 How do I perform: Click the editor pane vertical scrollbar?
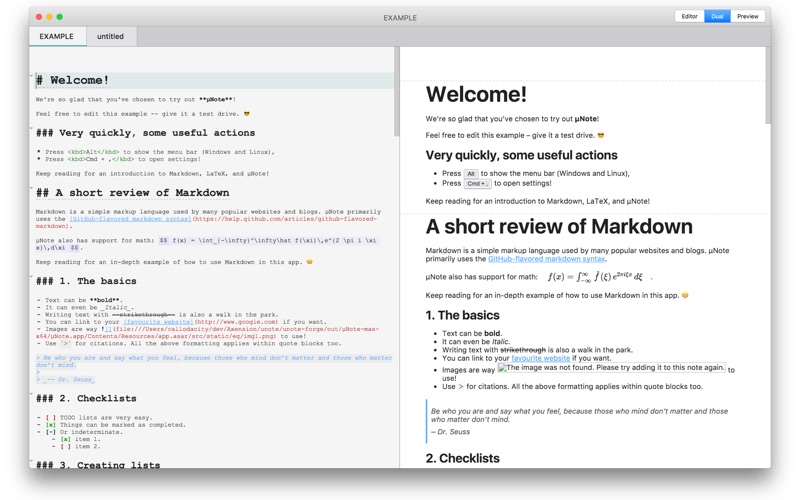[x=396, y=92]
